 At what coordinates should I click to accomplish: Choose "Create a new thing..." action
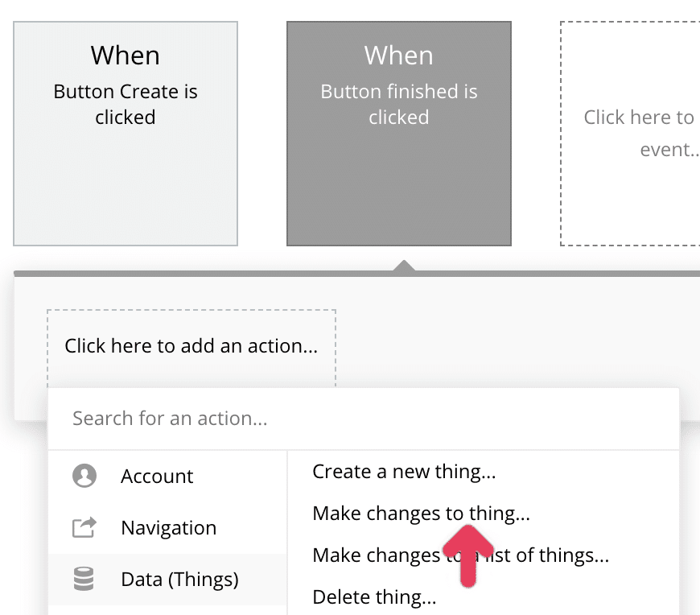click(x=404, y=472)
